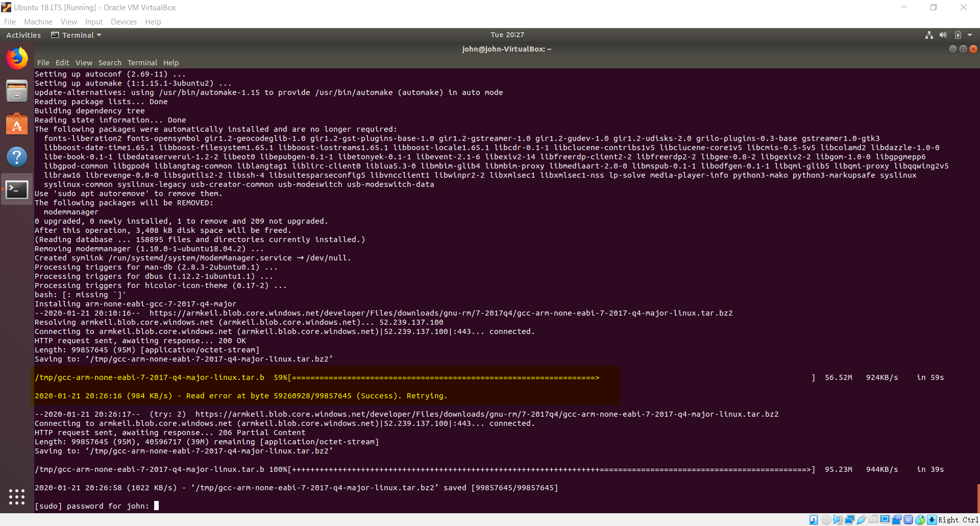The image size is (980, 526).
Task: Open the Help question-mark icon in dock
Action: pyautogui.click(x=17, y=157)
